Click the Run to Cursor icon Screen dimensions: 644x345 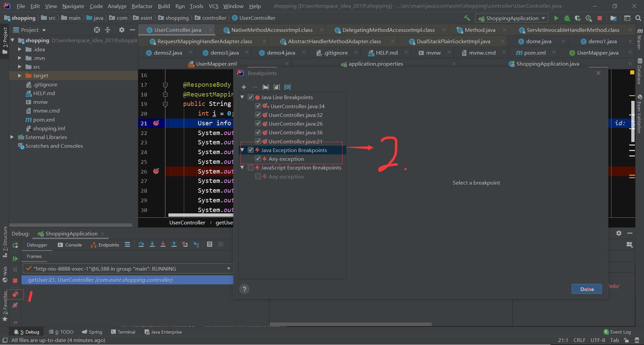pos(196,245)
